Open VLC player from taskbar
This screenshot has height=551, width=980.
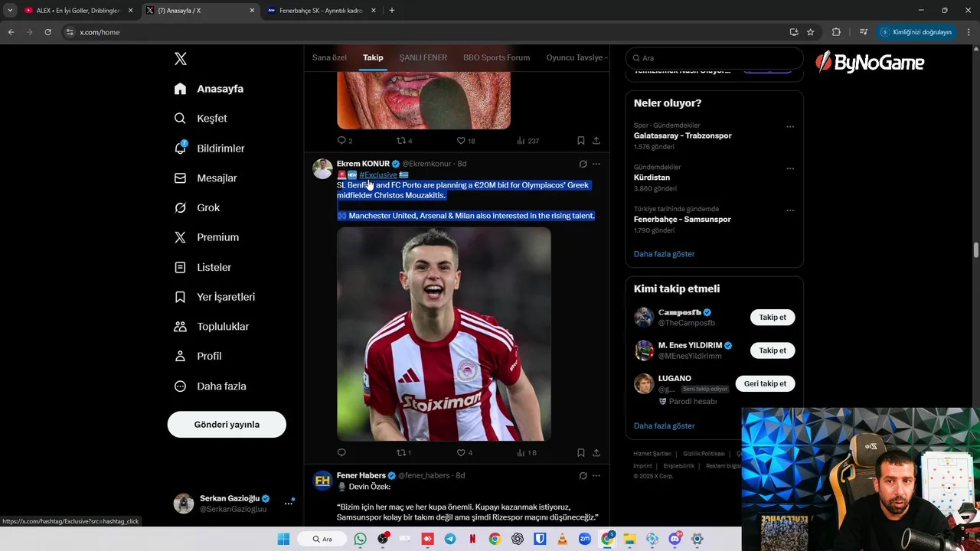(563, 539)
